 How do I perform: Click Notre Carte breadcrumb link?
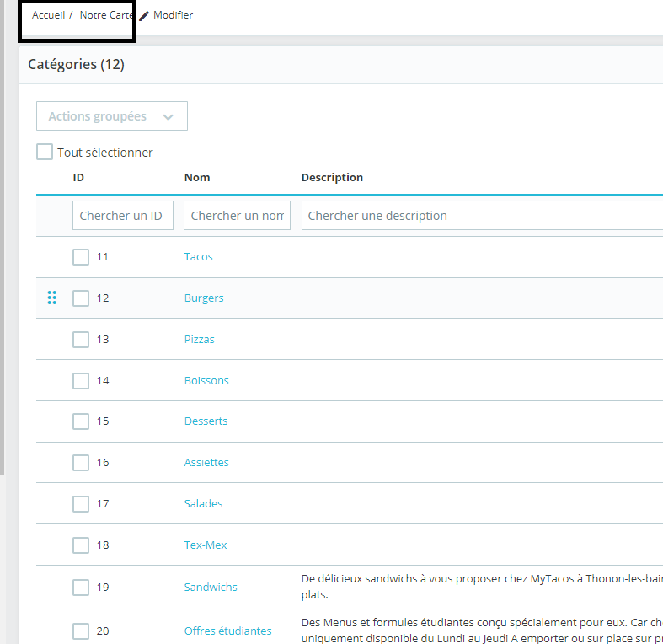click(x=106, y=15)
